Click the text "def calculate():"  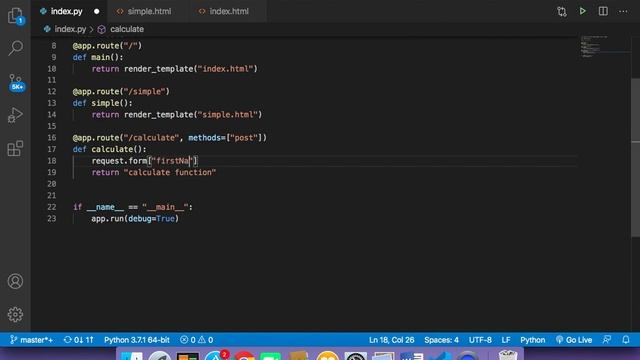tap(109, 149)
